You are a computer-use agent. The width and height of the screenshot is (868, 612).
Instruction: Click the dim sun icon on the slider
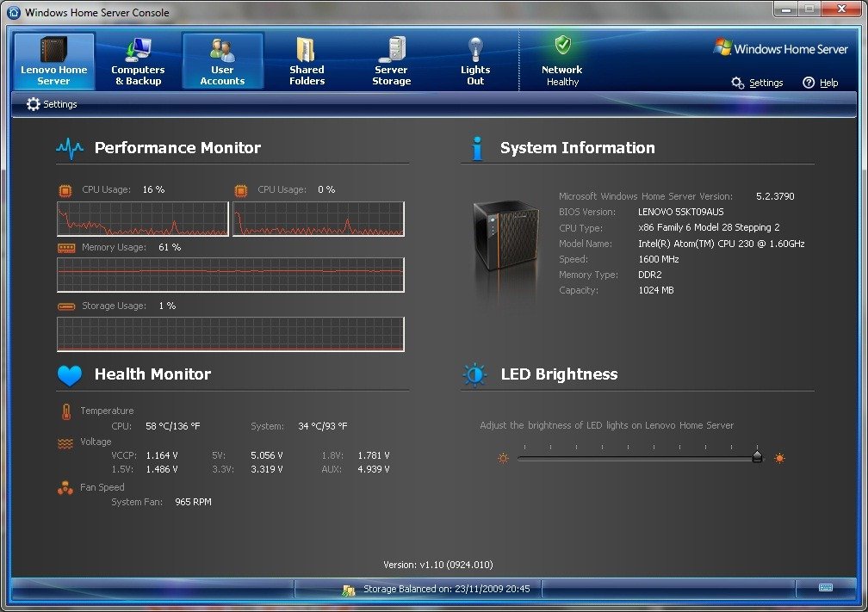[x=503, y=458]
